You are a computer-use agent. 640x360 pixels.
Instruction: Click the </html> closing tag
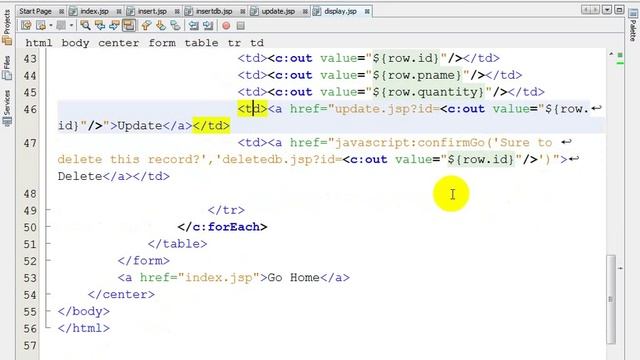point(84,329)
